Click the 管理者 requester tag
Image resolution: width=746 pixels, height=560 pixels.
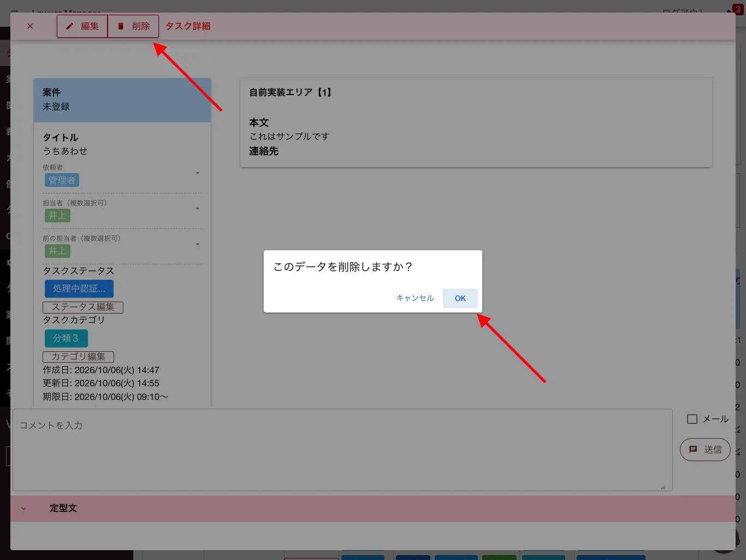62,180
